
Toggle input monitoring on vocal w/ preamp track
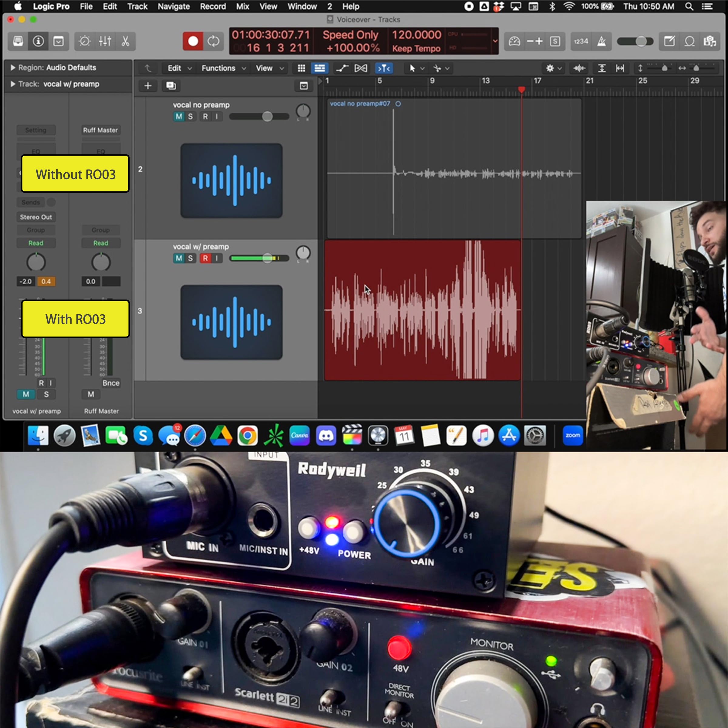pos(217,258)
